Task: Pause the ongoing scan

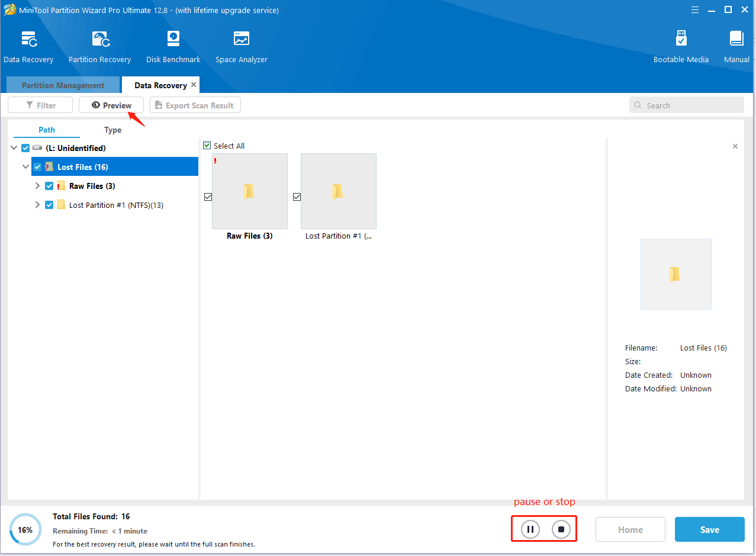Action: (529, 529)
